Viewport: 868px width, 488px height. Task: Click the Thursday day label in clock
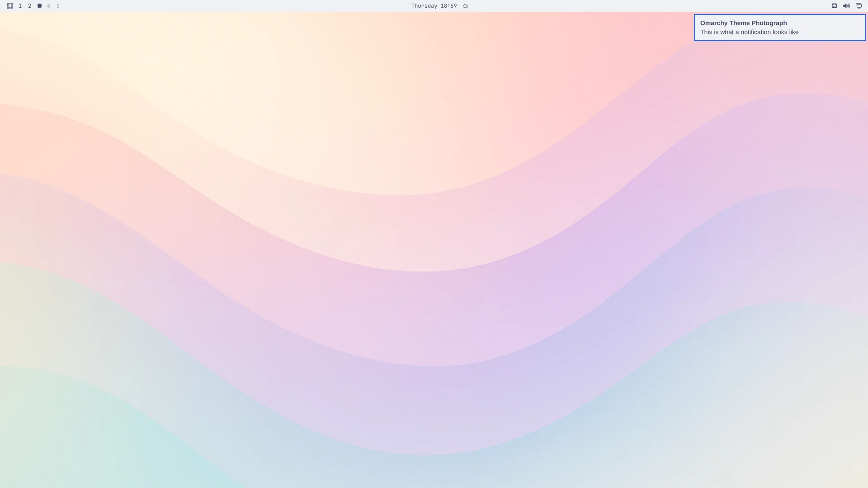coord(424,6)
